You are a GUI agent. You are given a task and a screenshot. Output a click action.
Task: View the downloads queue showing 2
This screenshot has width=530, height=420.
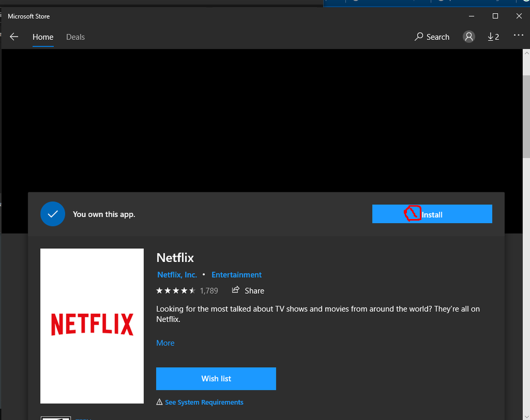coord(493,37)
